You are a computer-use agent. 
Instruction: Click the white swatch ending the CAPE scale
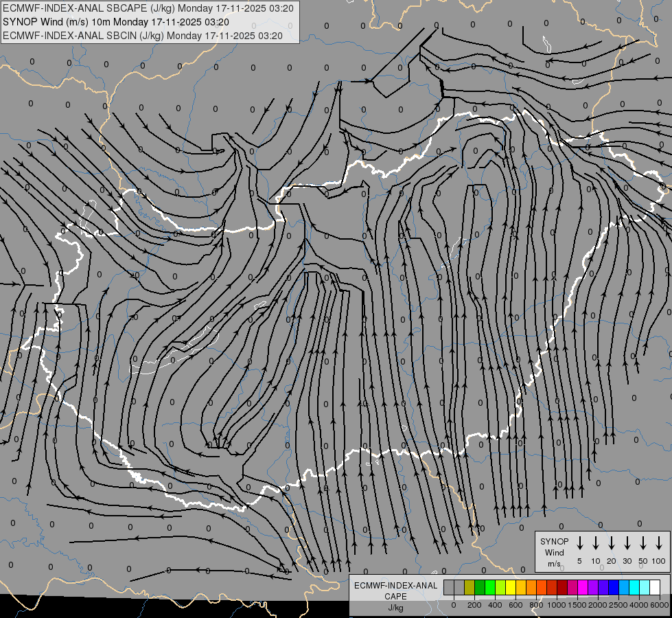click(655, 587)
